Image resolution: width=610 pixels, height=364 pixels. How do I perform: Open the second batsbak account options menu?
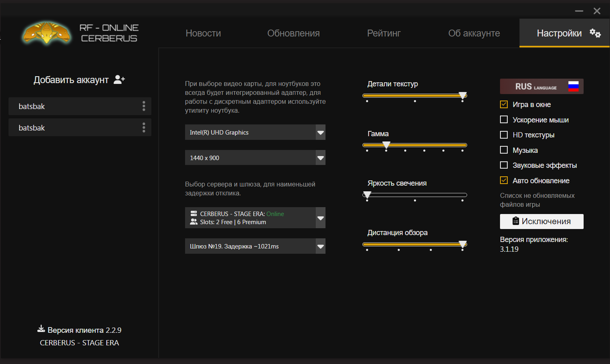click(144, 128)
